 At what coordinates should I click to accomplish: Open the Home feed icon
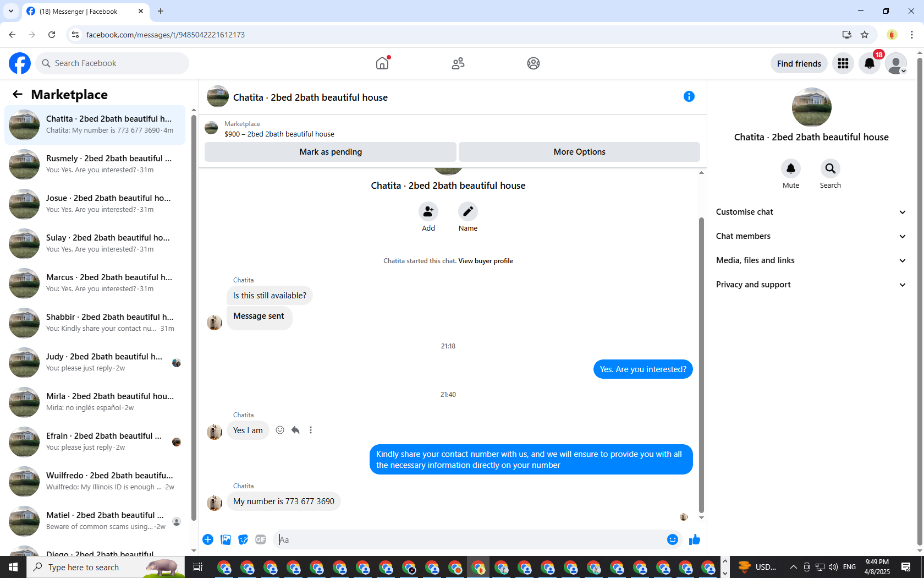pos(382,63)
